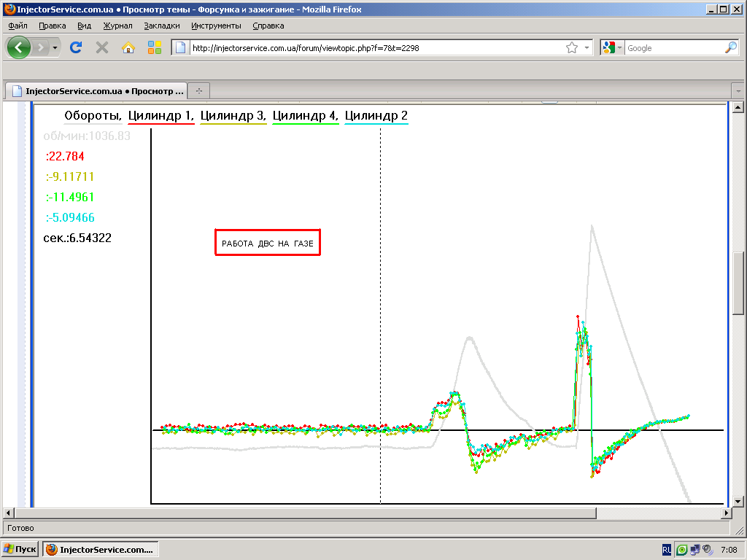Click the colorful bookmarks grid icon
Image resolution: width=747 pixels, height=560 pixels.
click(155, 47)
